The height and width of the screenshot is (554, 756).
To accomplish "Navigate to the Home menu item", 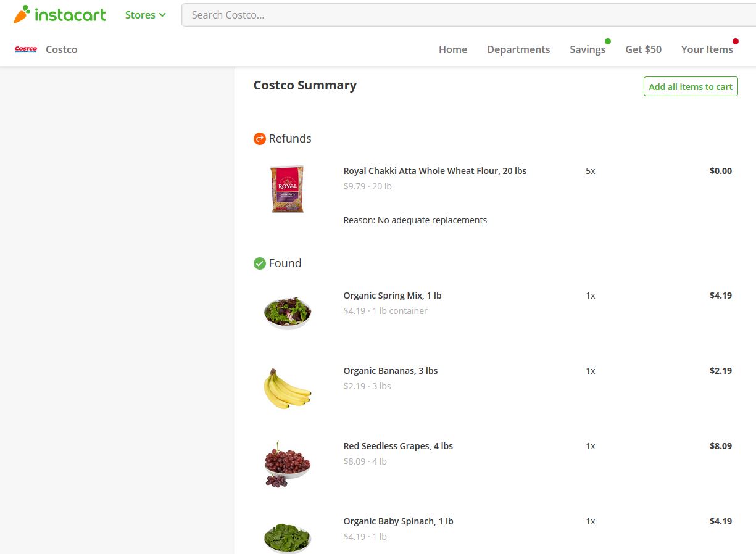I will [x=453, y=49].
